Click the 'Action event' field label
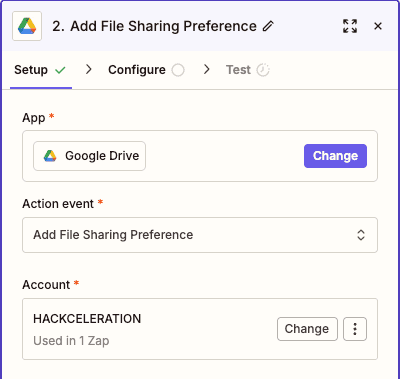 (58, 204)
